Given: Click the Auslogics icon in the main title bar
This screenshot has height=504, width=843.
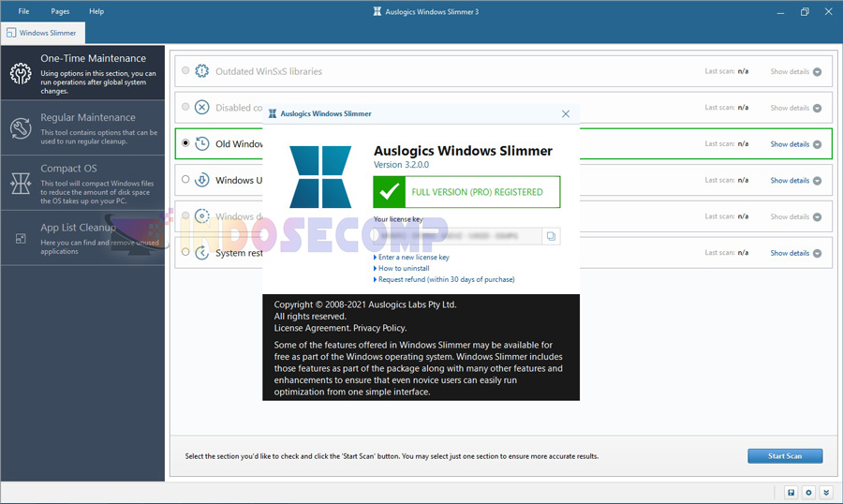Looking at the screenshot, I should 377,11.
